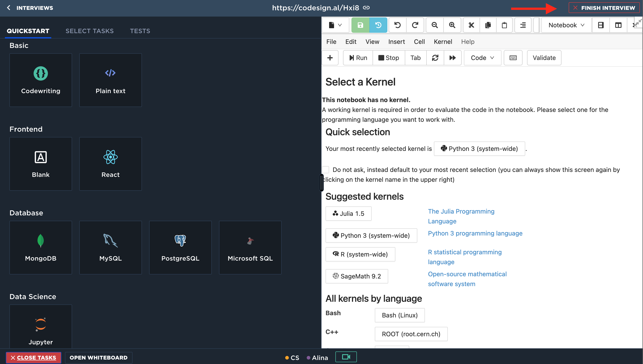
Task: Select the Bash (Linux) kernel
Action: (399, 315)
